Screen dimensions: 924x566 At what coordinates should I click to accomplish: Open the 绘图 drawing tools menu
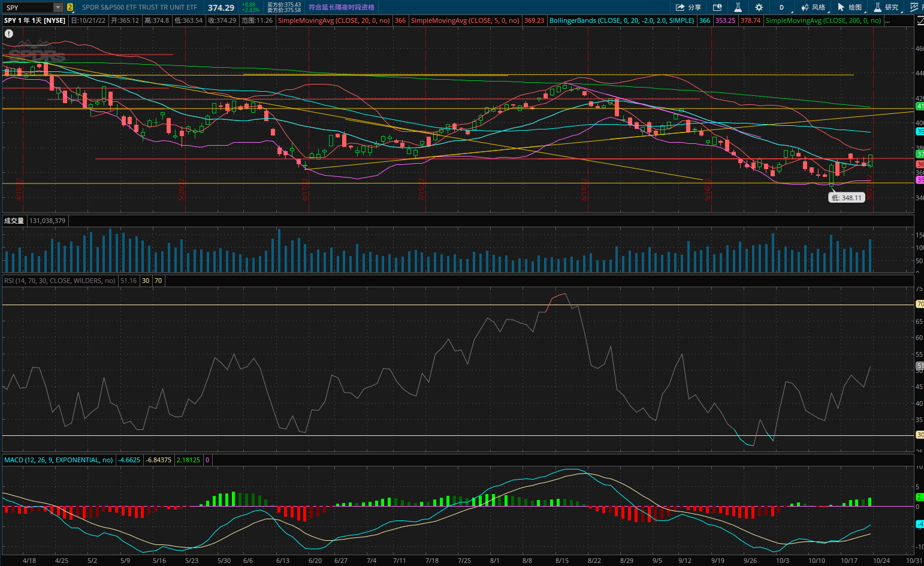pyautogui.click(x=850, y=7)
